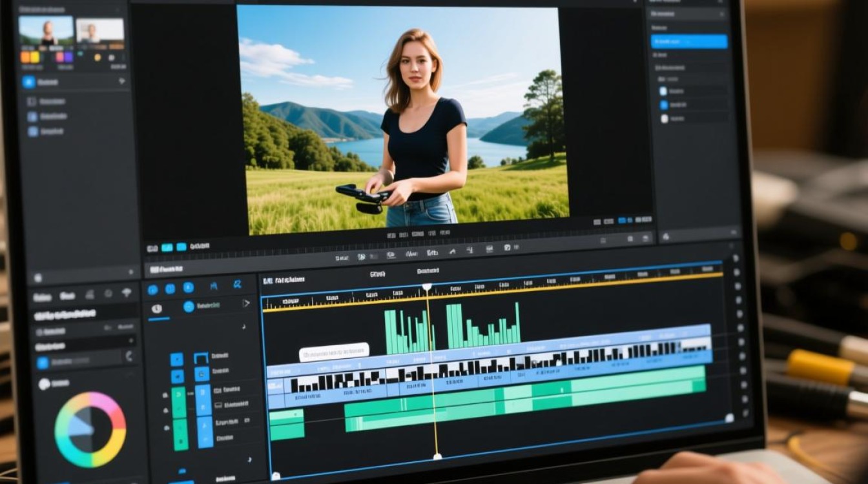This screenshot has height=484, width=868.
Task: Click the white speech-bubble icon above the color wheel
Action: point(44,384)
